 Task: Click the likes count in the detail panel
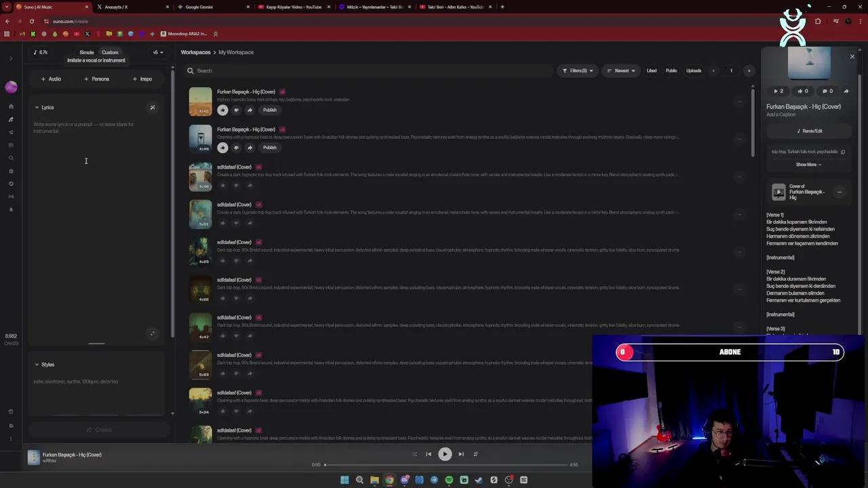click(803, 91)
